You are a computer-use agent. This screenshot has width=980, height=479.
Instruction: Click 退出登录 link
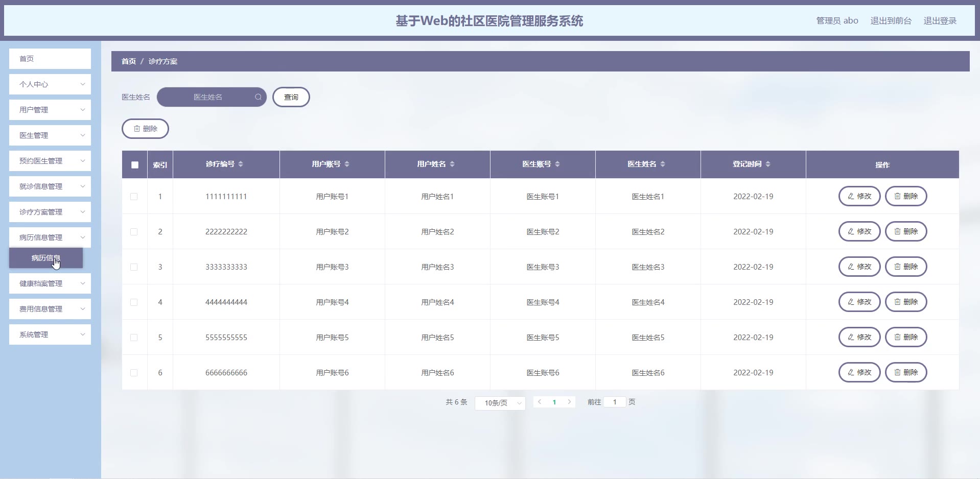click(940, 21)
